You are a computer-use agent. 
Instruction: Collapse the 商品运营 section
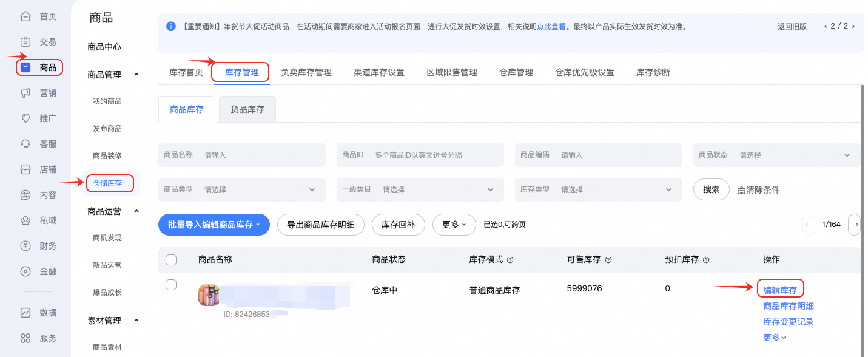136,211
